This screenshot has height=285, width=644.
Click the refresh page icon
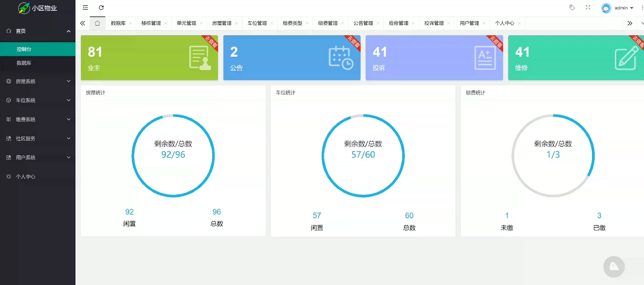coord(101,8)
